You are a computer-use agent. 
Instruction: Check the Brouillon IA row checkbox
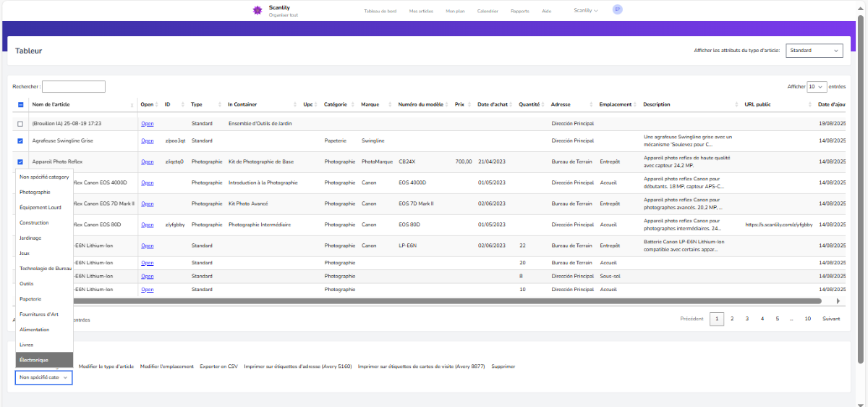click(20, 124)
